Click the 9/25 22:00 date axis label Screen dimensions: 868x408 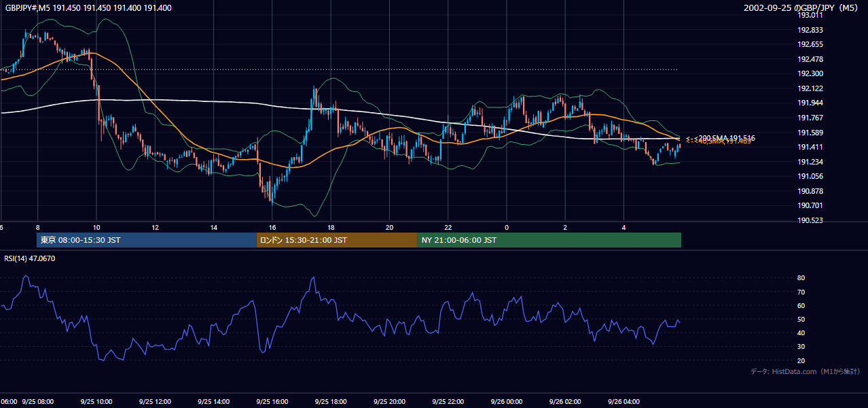pos(448,401)
